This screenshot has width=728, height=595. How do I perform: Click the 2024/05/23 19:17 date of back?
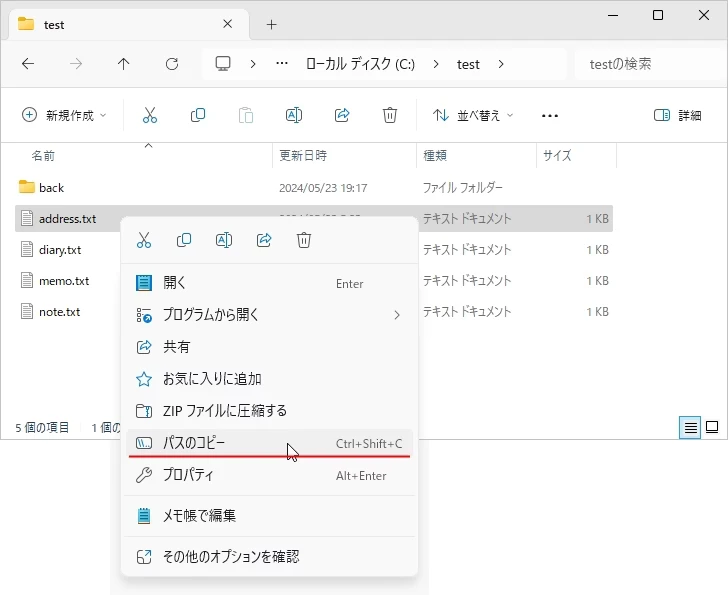pos(323,188)
